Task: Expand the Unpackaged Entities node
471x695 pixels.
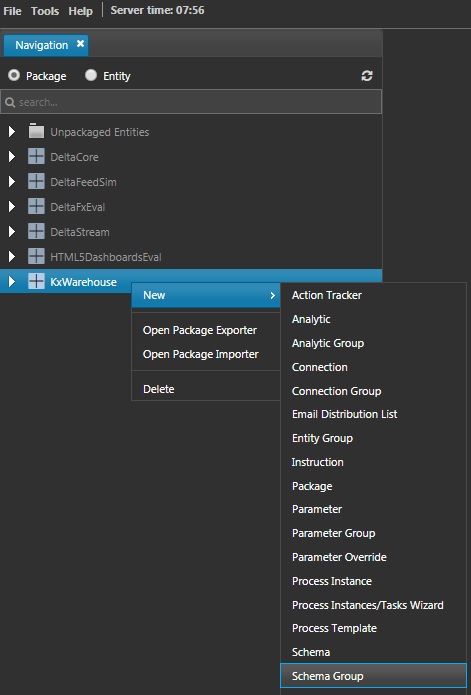Action: pos(12,132)
